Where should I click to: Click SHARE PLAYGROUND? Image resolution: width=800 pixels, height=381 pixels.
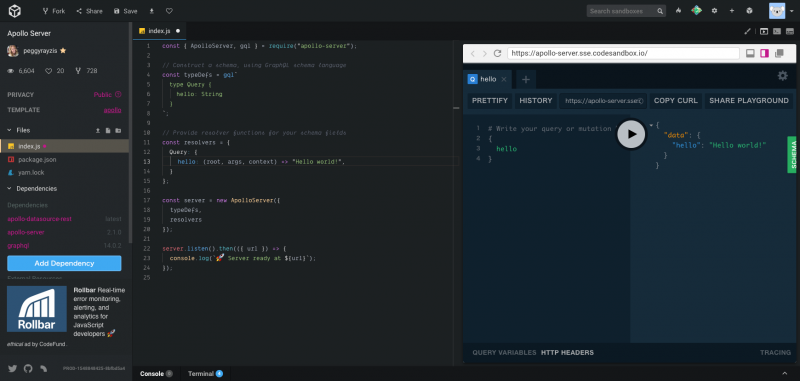click(x=749, y=101)
